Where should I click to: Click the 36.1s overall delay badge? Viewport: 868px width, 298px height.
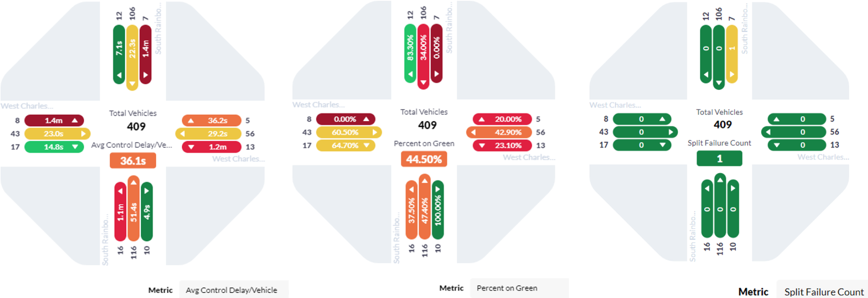[x=133, y=161]
